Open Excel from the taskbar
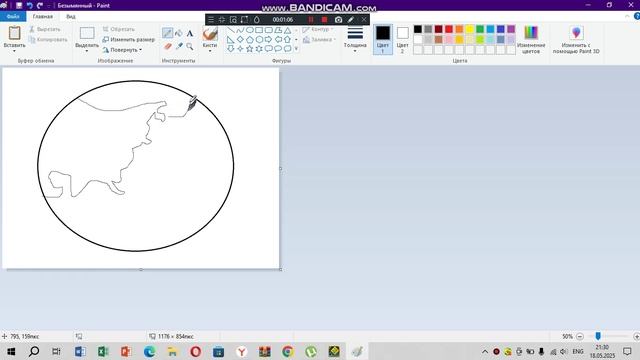Screen dimensions: 640x360 point(103,351)
